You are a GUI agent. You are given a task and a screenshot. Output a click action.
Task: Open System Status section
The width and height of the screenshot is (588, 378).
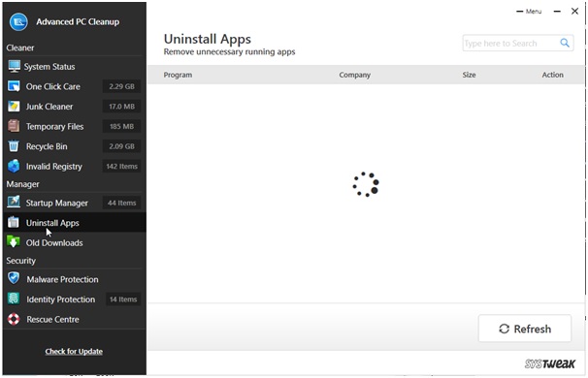click(49, 67)
